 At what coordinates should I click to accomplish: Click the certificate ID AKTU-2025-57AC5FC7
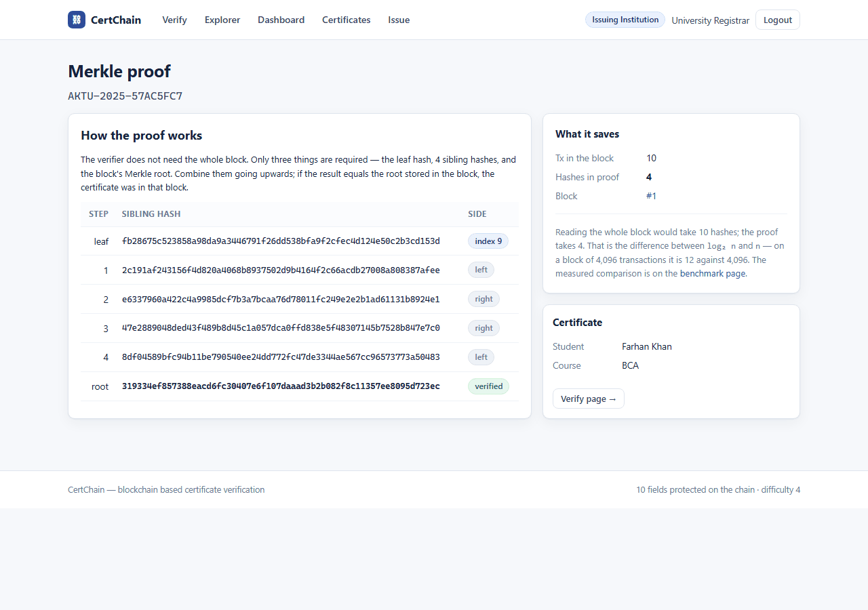click(x=125, y=96)
